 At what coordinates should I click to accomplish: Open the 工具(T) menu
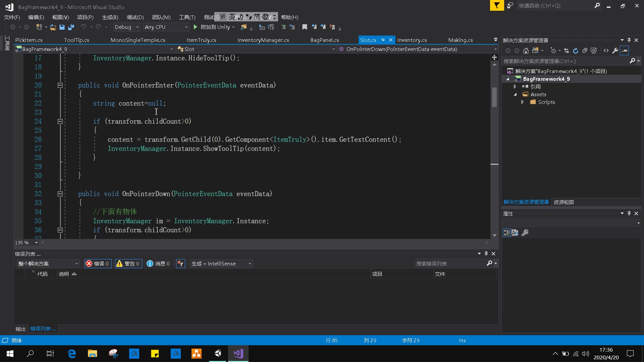[x=187, y=17]
